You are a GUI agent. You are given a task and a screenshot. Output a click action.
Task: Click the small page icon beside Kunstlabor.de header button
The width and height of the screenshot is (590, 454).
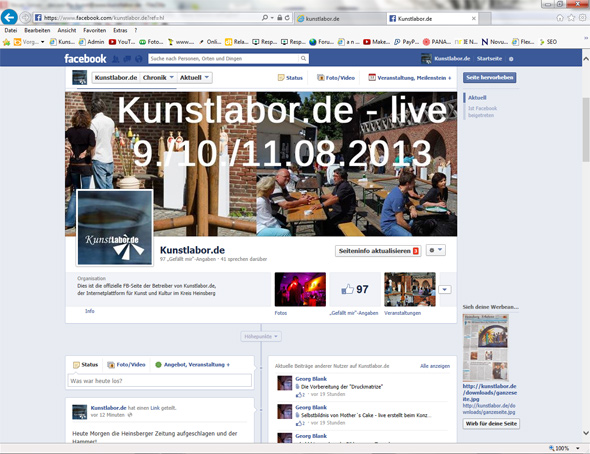click(x=79, y=77)
